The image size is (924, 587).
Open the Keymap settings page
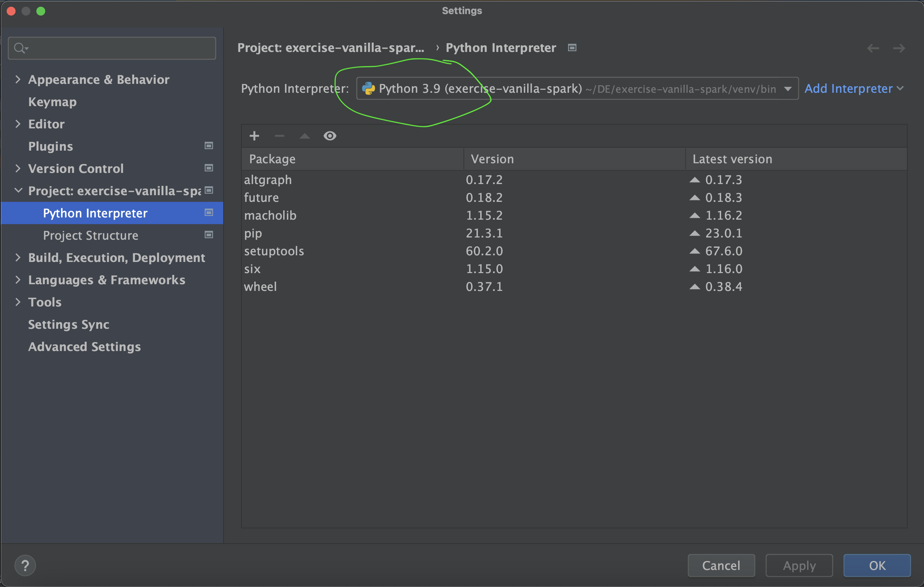point(52,102)
